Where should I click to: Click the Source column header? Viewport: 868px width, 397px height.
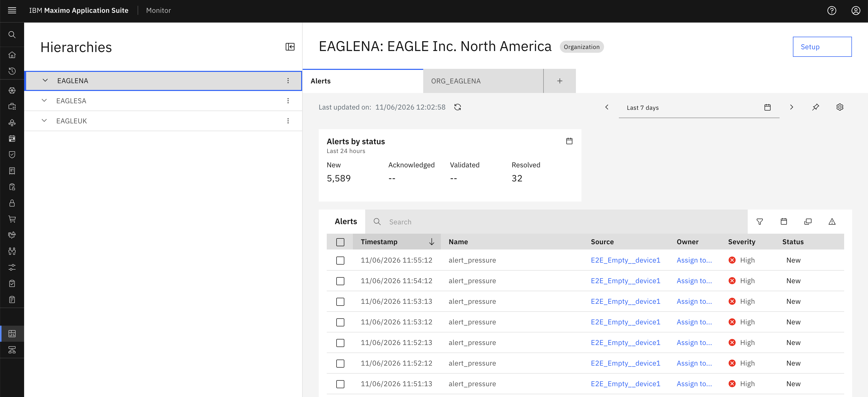[x=602, y=242]
